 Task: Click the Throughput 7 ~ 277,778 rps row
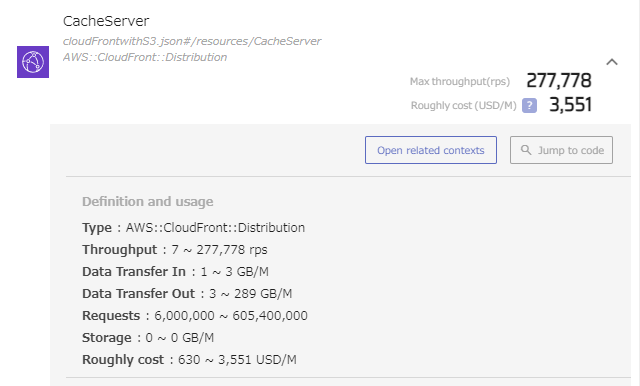pyautogui.click(x=175, y=250)
